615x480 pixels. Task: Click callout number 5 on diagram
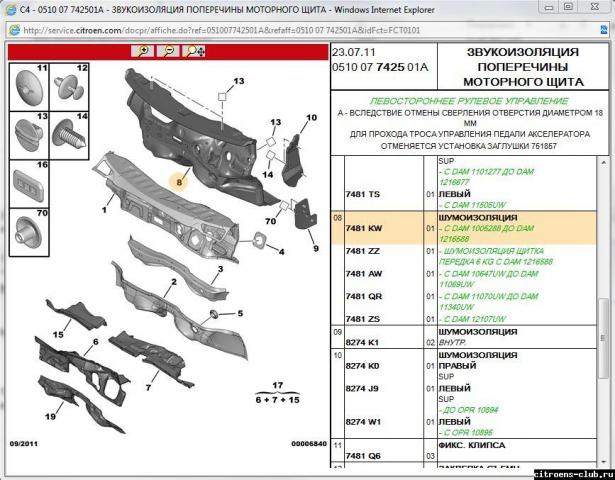[240, 313]
